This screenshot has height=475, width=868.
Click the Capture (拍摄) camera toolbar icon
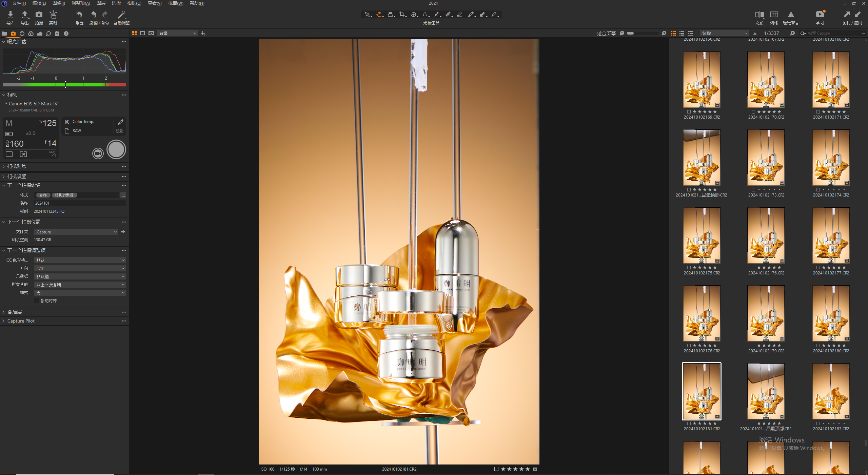point(39,15)
